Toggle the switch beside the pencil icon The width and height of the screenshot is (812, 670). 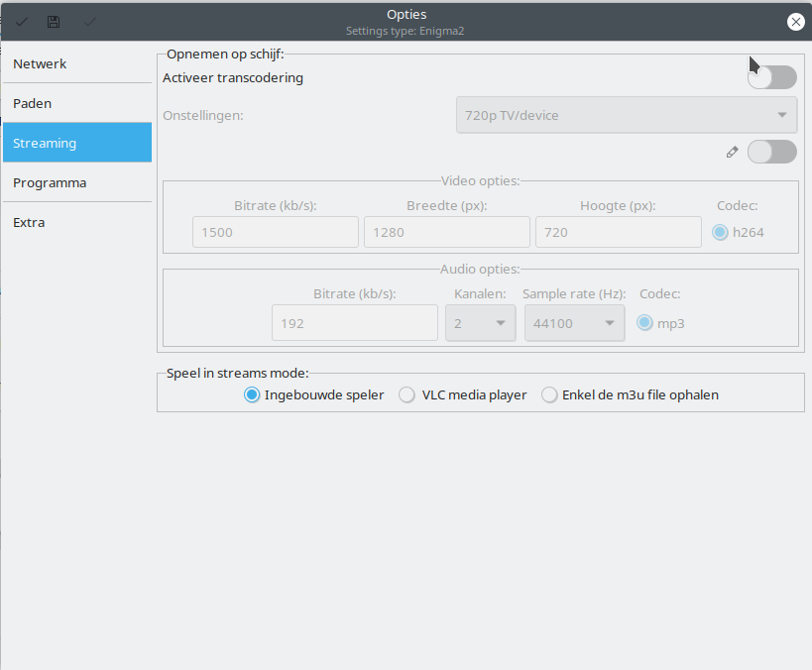pos(771,152)
